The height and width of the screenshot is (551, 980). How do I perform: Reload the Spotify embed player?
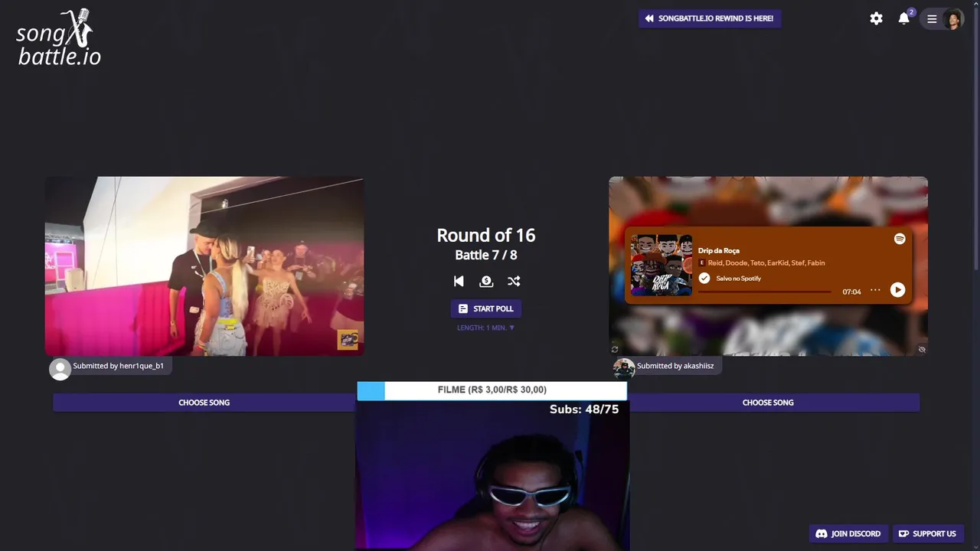click(x=614, y=350)
